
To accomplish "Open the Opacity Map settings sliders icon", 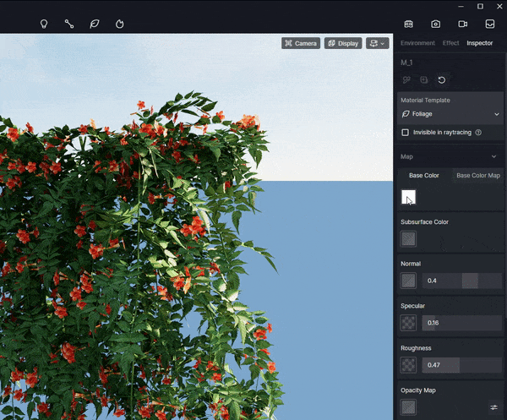I will point(493,407).
